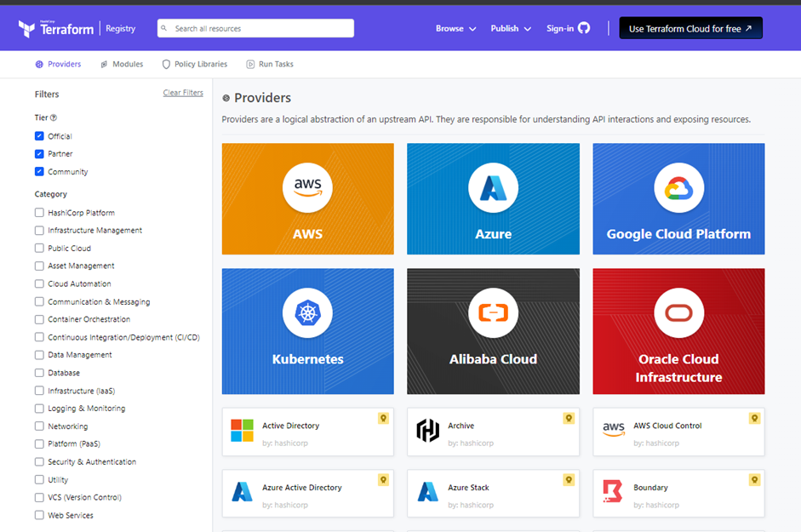
Task: Open the Browse dropdown menu
Action: (455, 29)
